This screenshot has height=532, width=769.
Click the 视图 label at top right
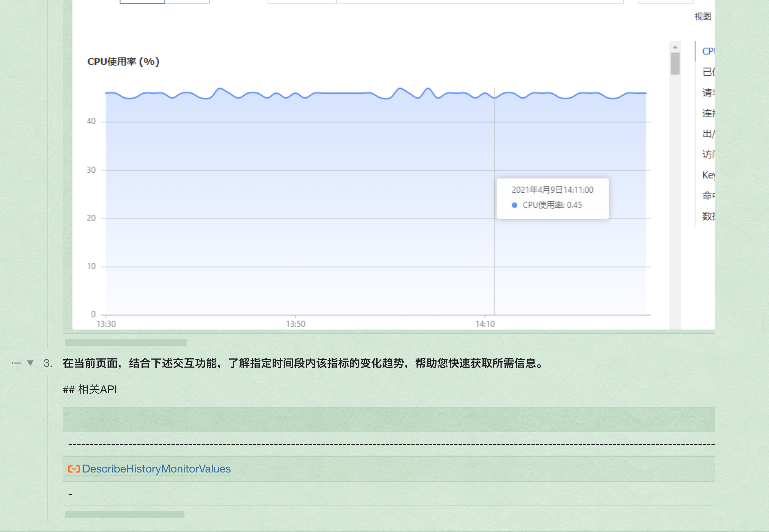pyautogui.click(x=702, y=17)
